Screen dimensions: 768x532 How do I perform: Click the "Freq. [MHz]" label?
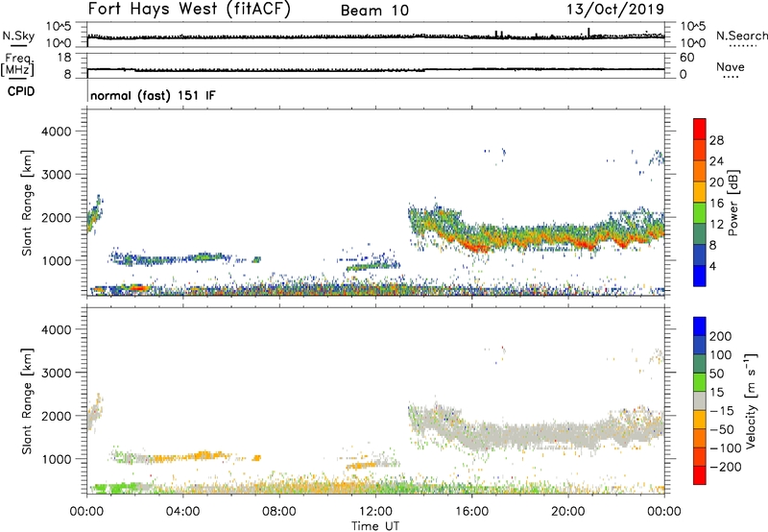pyautogui.click(x=18, y=64)
